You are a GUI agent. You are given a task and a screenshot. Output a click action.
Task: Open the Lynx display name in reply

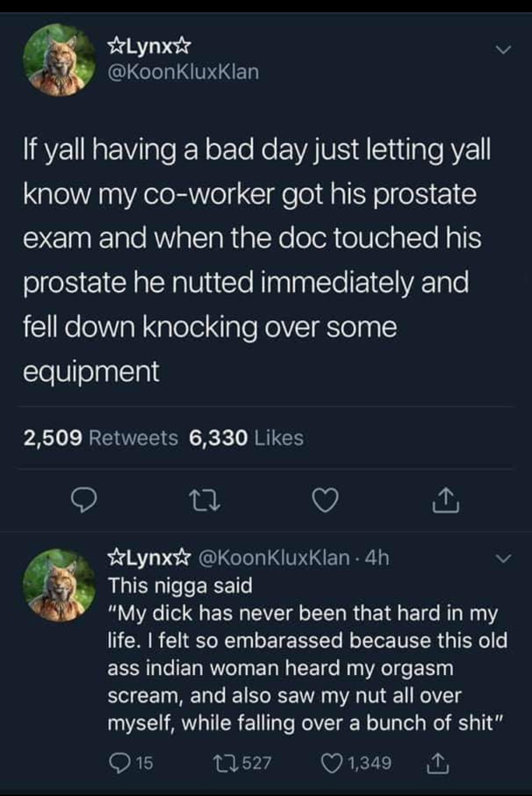click(149, 558)
